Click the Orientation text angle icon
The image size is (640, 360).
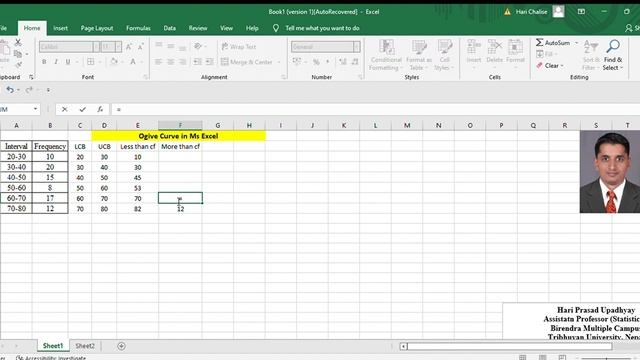pos(198,47)
